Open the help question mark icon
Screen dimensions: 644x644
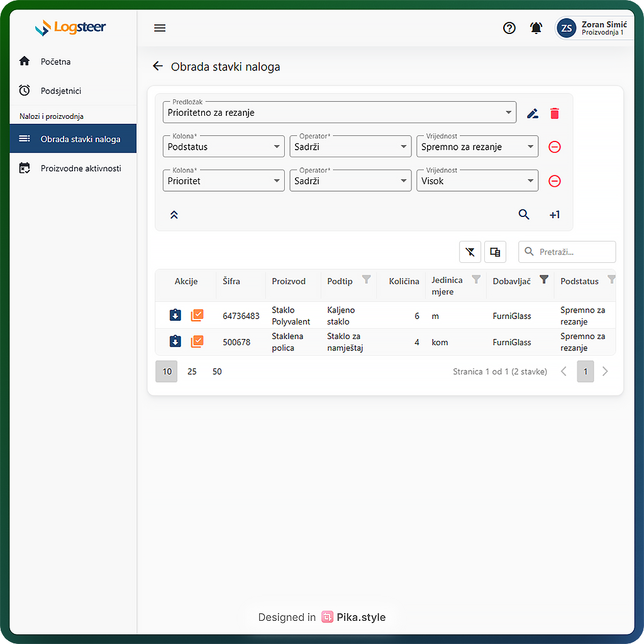(509, 28)
